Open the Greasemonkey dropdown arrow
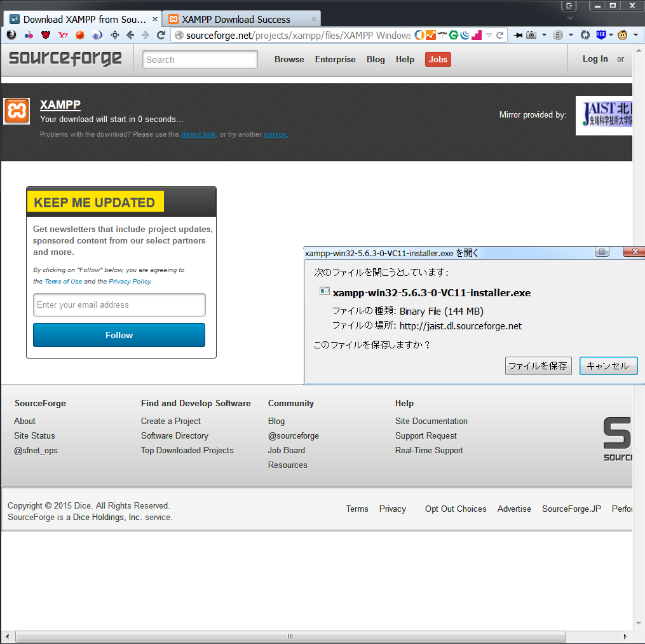Viewport: 645px width, 644px height. [x=635, y=36]
